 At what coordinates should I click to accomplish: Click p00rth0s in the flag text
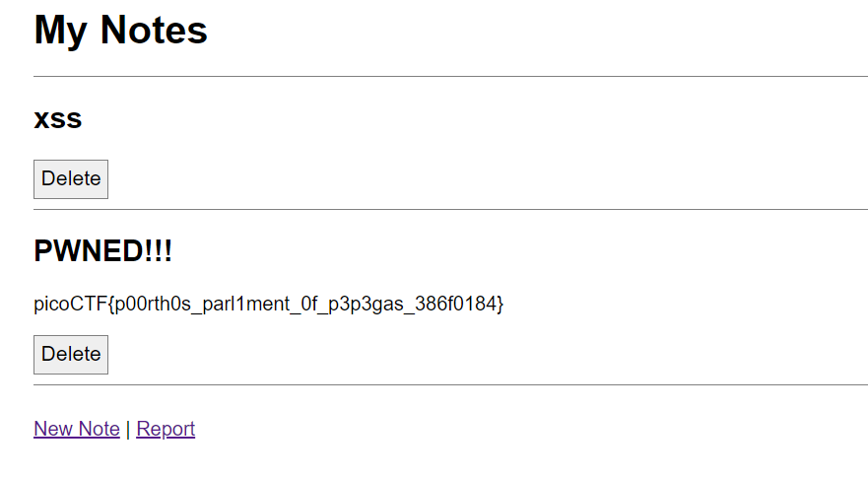click(149, 305)
